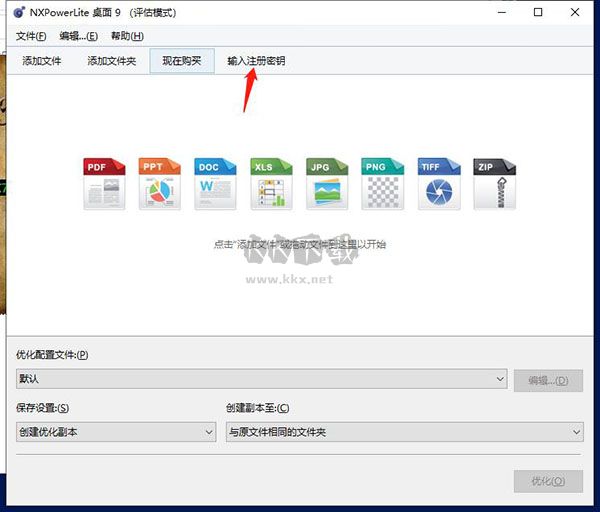Click the 优化(O) button
Viewport: 600px width, 512px height.
pyautogui.click(x=548, y=481)
